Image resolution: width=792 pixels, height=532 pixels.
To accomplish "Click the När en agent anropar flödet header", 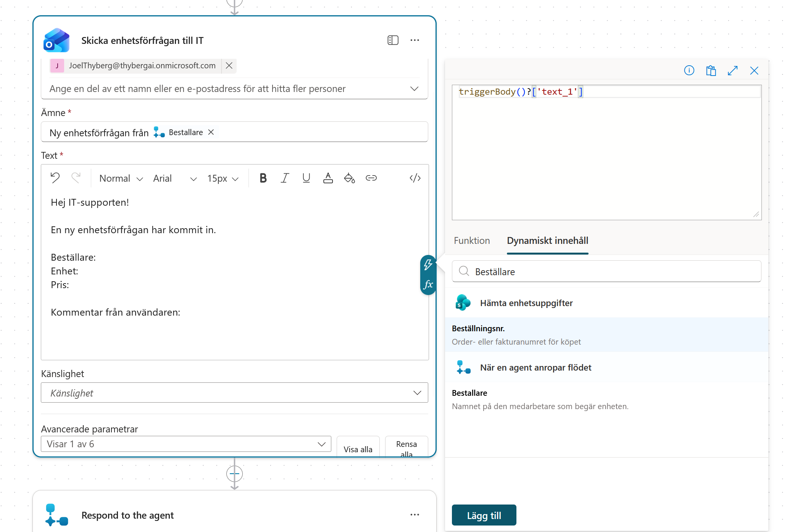I will [607, 367].
